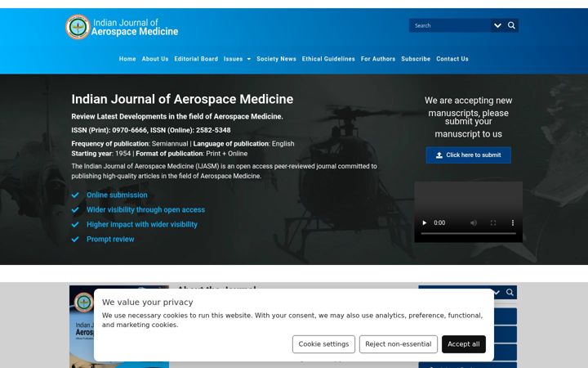The height and width of the screenshot is (368, 588).
Task: Click Accept all cookies button
Action: coord(464,344)
